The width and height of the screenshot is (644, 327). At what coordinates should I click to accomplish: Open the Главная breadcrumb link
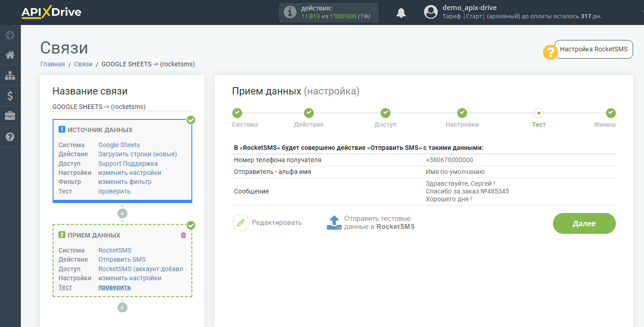(x=53, y=64)
